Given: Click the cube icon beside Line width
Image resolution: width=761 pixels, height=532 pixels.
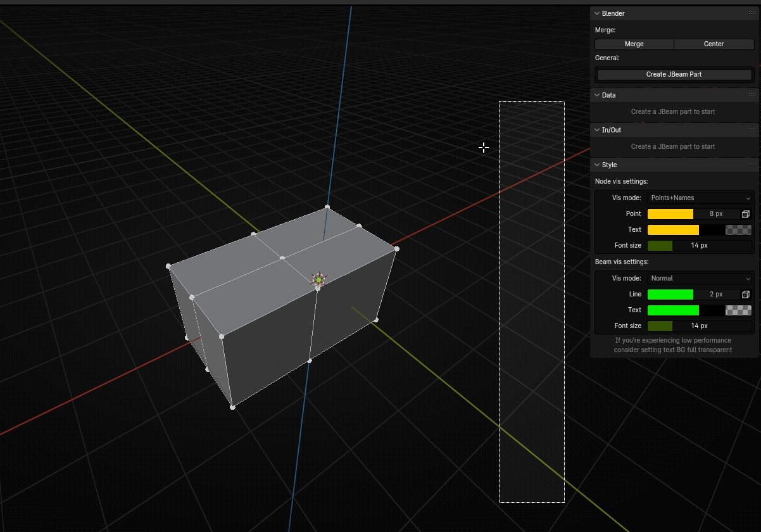Looking at the screenshot, I should point(746,294).
